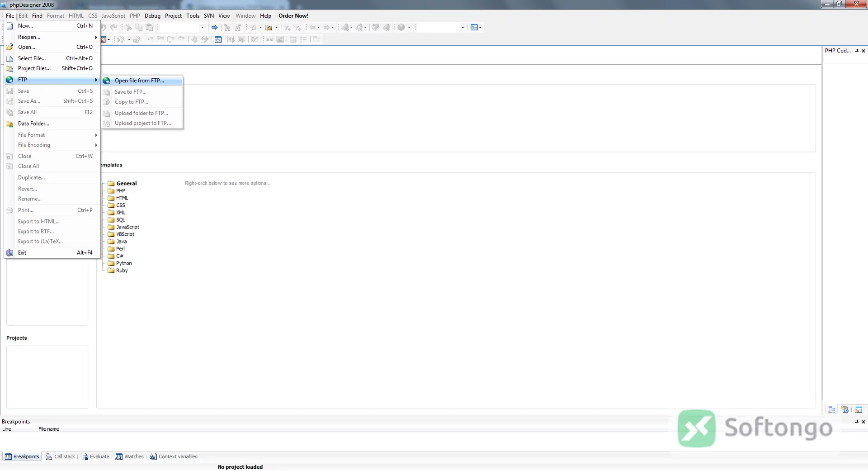
Task: Click Exit in File menu
Action: tap(52, 253)
